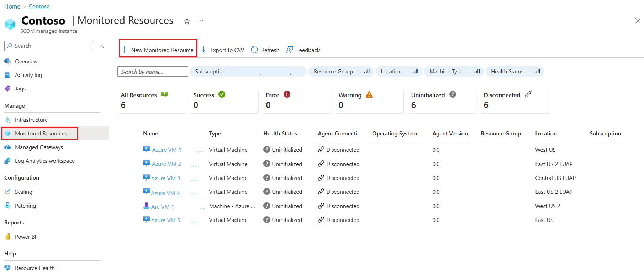Image resolution: width=644 pixels, height=275 pixels.
Task: Click the Activity log icon
Action: [x=7, y=75]
